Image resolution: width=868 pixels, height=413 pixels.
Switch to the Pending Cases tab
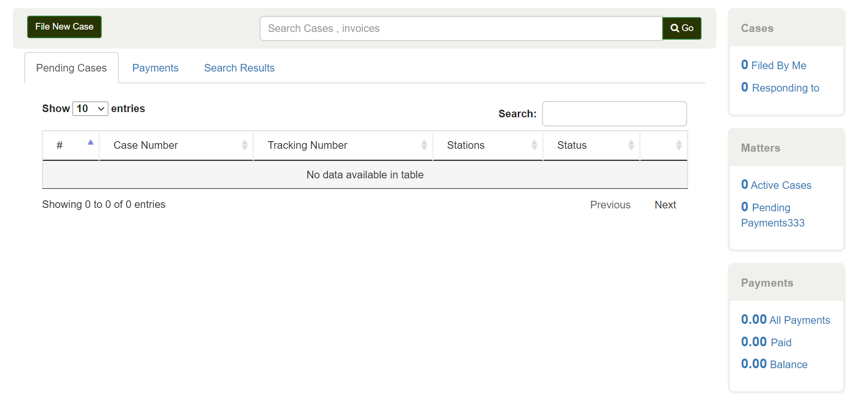pos(72,68)
